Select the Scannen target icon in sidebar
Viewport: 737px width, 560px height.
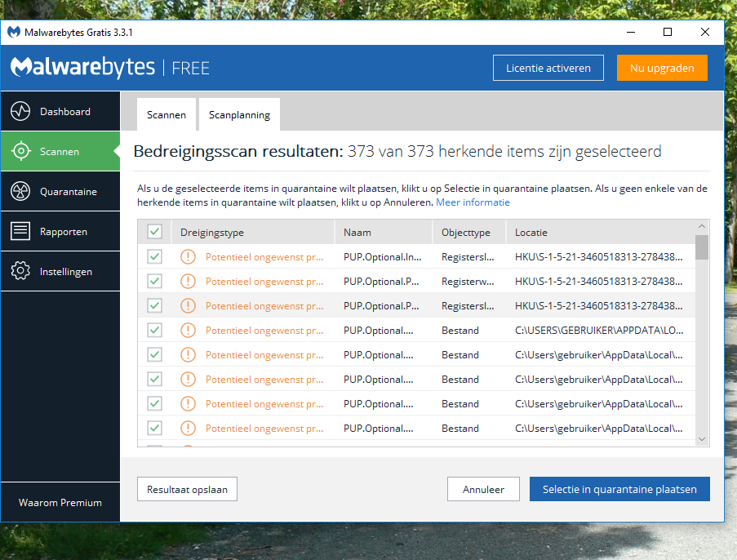(x=20, y=151)
